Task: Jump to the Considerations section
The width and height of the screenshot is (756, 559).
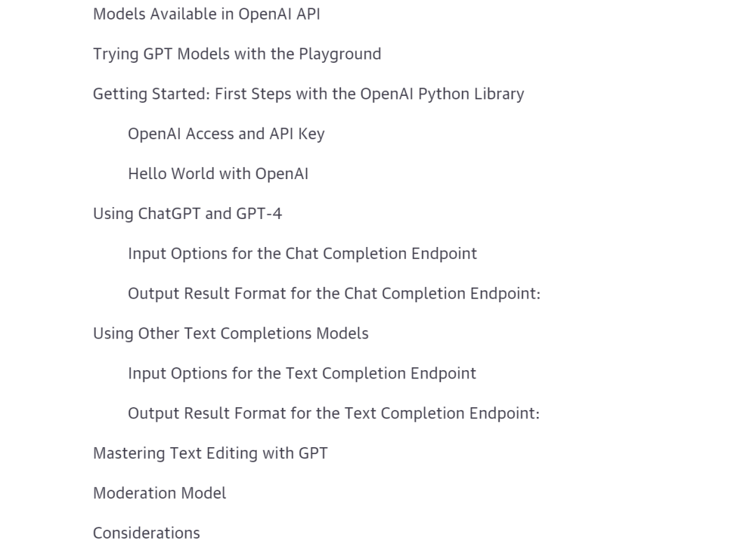Action: 146,533
